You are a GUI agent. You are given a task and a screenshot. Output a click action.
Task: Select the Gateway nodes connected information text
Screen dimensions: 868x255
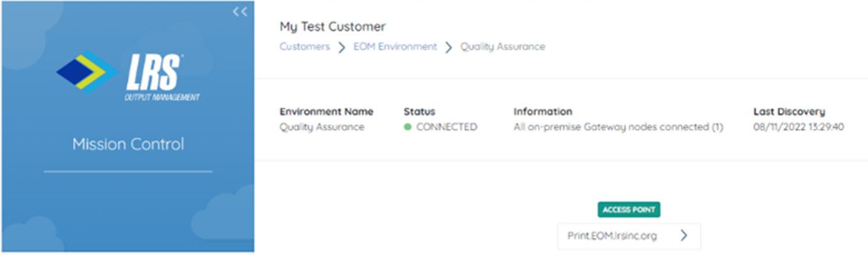(x=618, y=127)
